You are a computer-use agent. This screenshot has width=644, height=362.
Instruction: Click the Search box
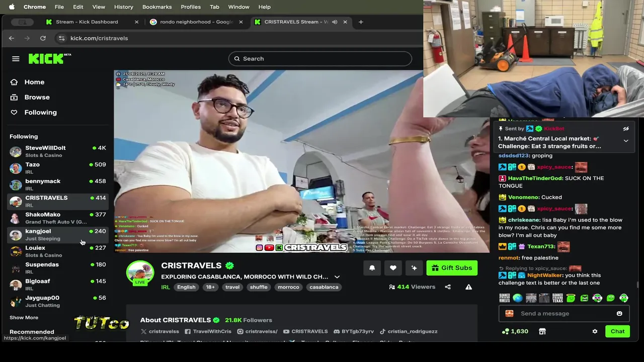[320, 59]
